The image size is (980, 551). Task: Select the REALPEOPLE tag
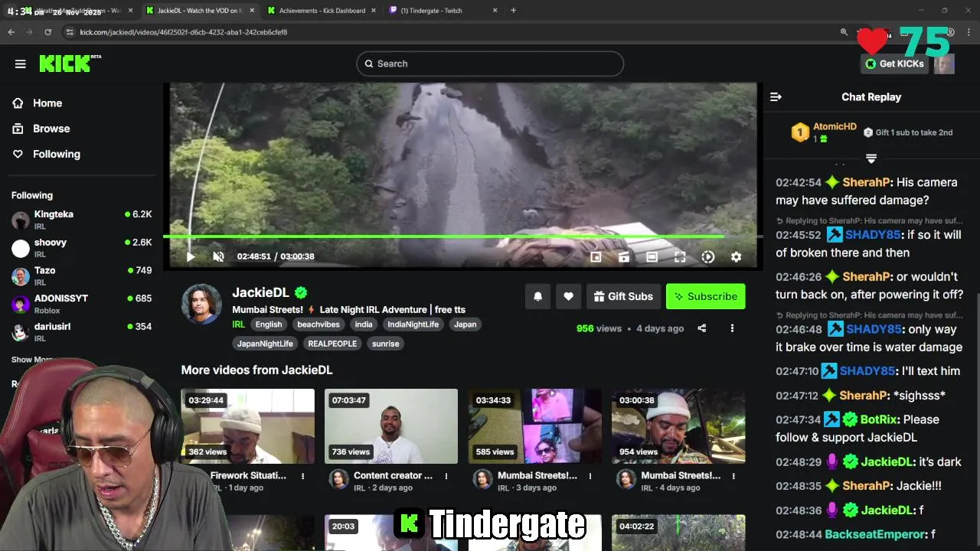[x=332, y=344]
